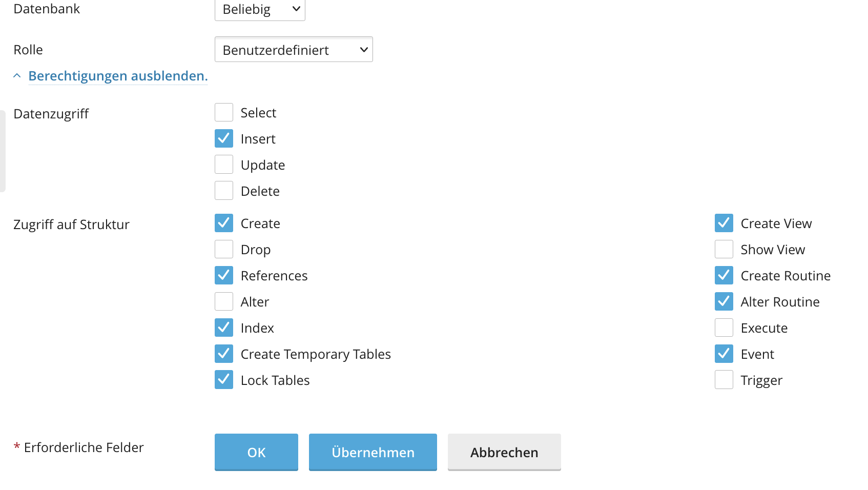Open the Datenbank dropdown
The image size is (868, 490).
tap(260, 9)
